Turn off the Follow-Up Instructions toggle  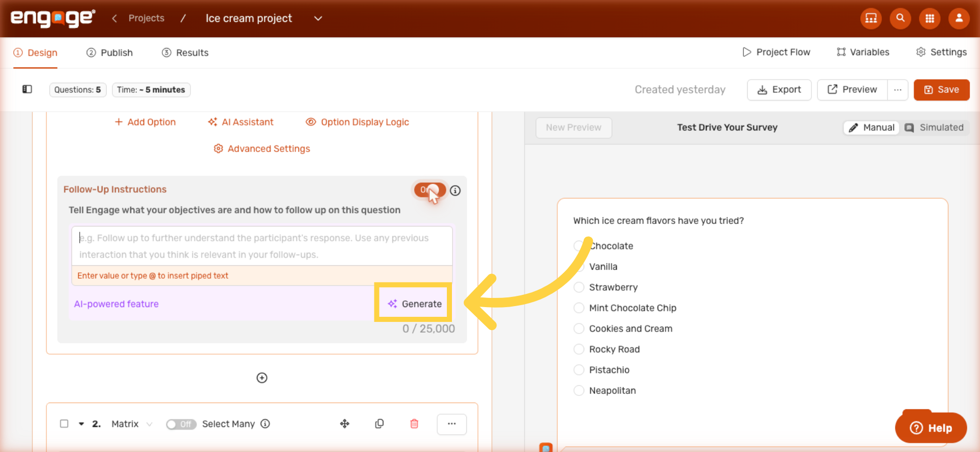pos(429,190)
